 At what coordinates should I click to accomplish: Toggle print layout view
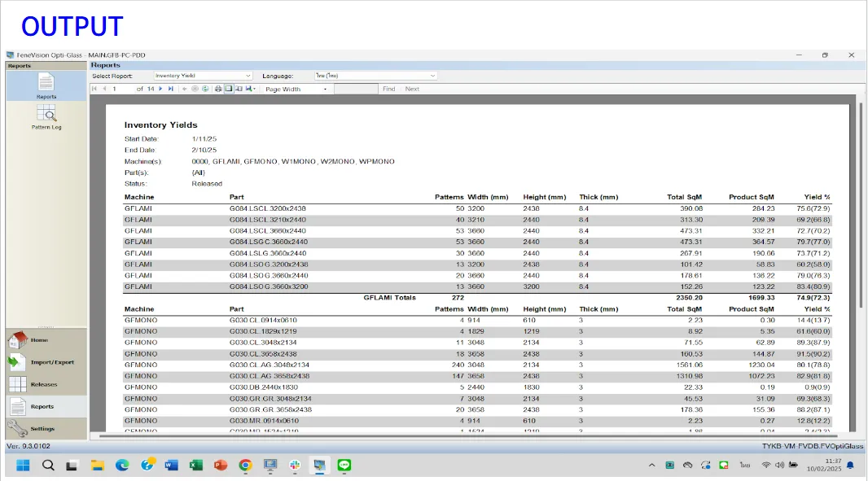[229, 89]
